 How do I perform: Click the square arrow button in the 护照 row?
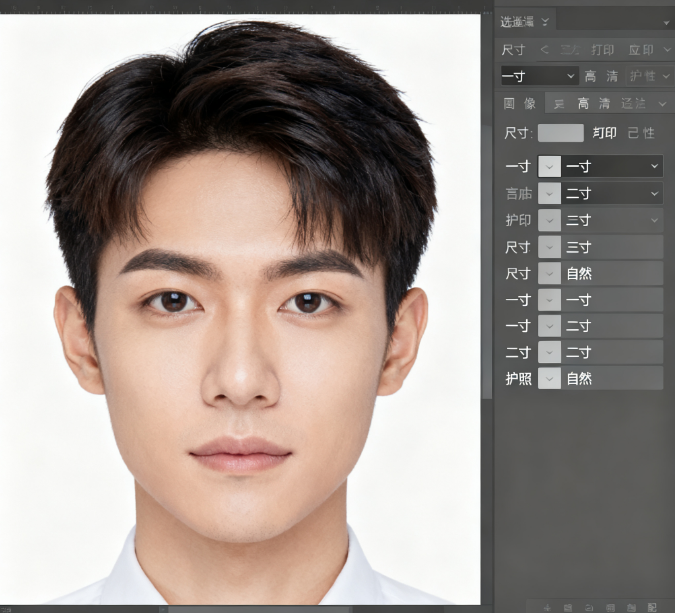click(549, 378)
